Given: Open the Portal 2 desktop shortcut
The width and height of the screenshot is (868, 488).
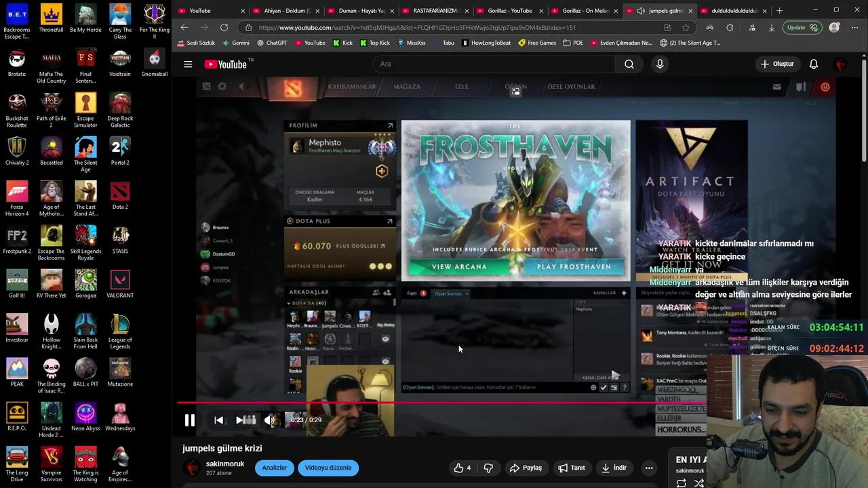Looking at the screenshot, I should [x=120, y=151].
